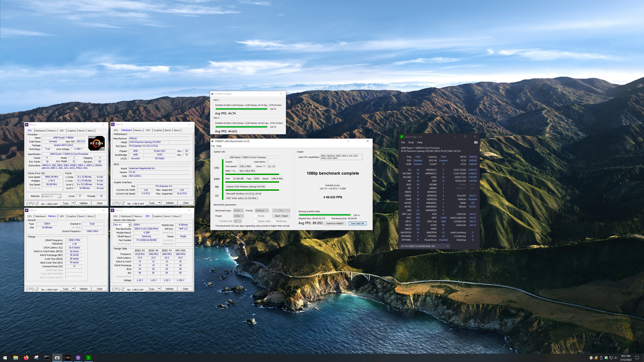The image size is (644, 362).
Task: Open the HWBOT x265 File menu
Action: pos(213,146)
